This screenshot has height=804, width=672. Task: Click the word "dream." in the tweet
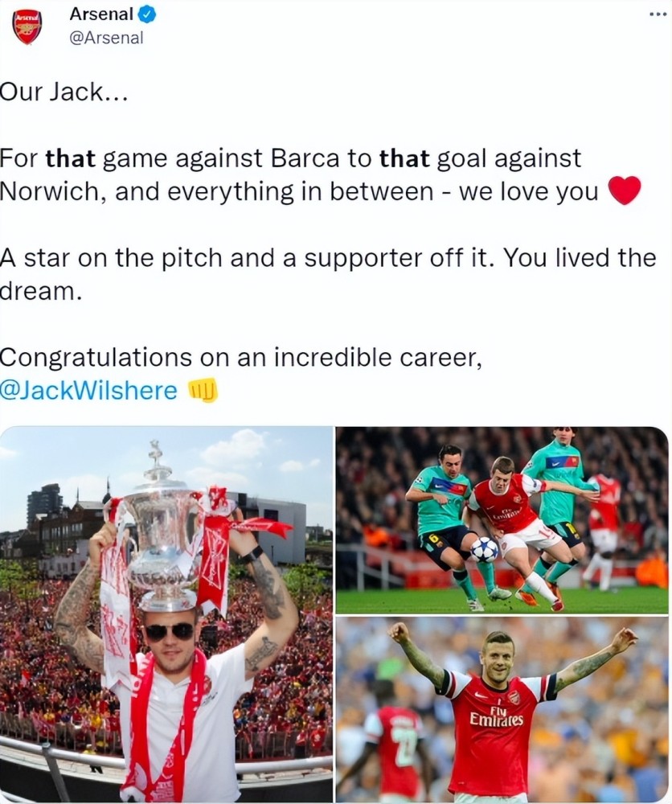click(x=41, y=291)
